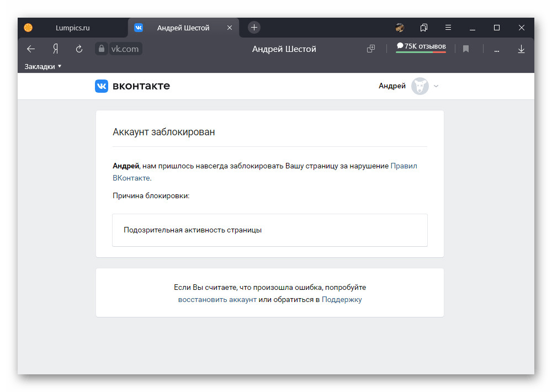Click the dog avatar profile picture
This screenshot has width=552, height=392.
(420, 86)
